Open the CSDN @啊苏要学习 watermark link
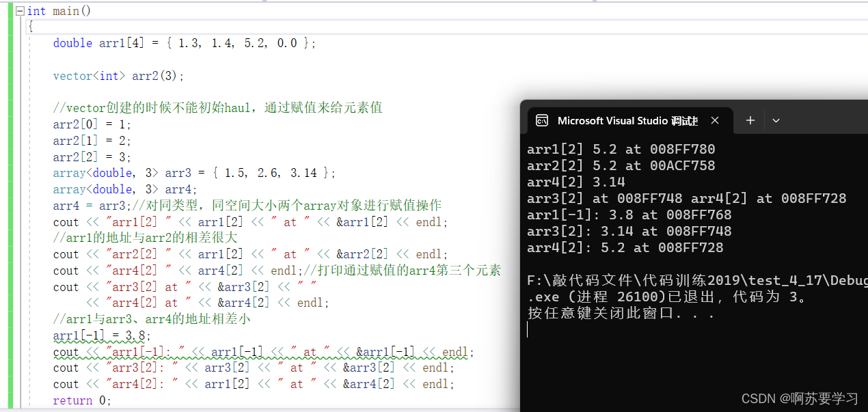Image resolution: width=868 pixels, height=412 pixels. [x=798, y=398]
